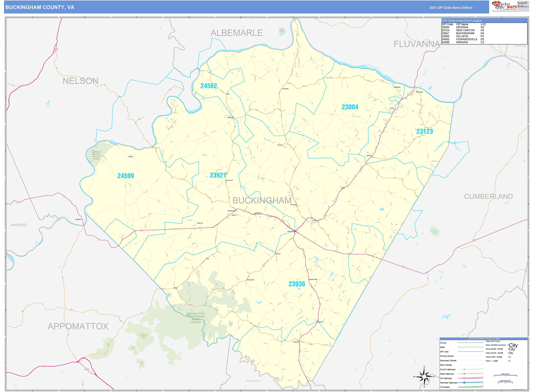The height and width of the screenshot is (392, 533).
Task: Select the State Highways 123 circle icon
Action: point(464,374)
